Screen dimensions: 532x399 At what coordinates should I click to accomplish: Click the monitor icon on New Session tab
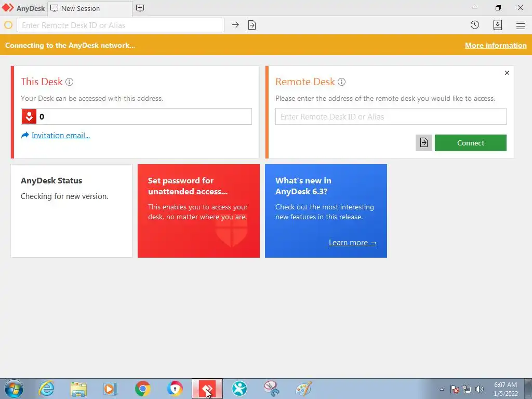tap(54, 8)
